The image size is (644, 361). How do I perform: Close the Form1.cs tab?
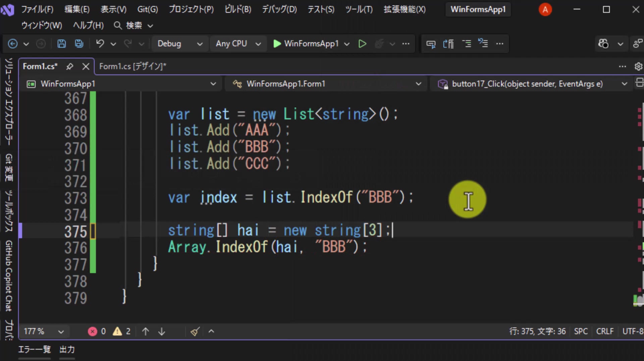pos(86,66)
